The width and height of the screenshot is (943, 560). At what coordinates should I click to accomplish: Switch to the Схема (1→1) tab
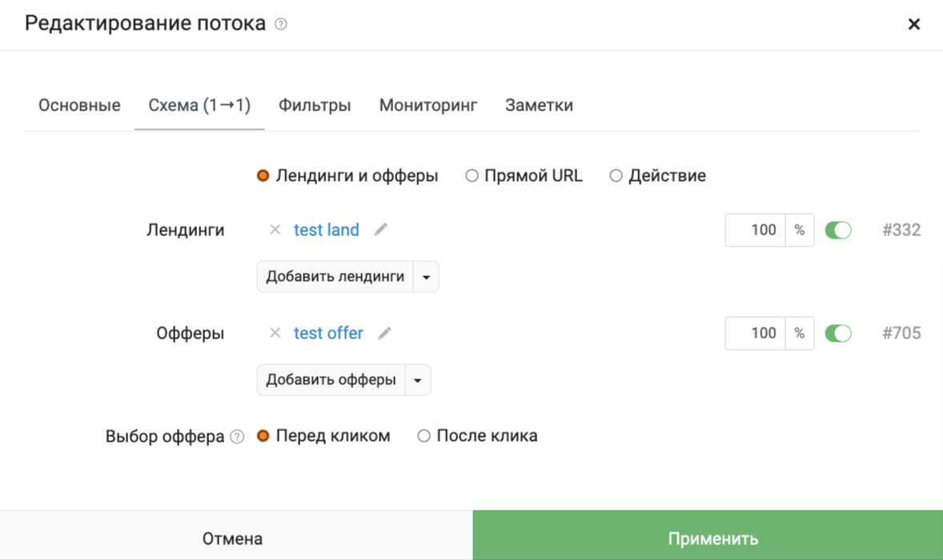199,105
